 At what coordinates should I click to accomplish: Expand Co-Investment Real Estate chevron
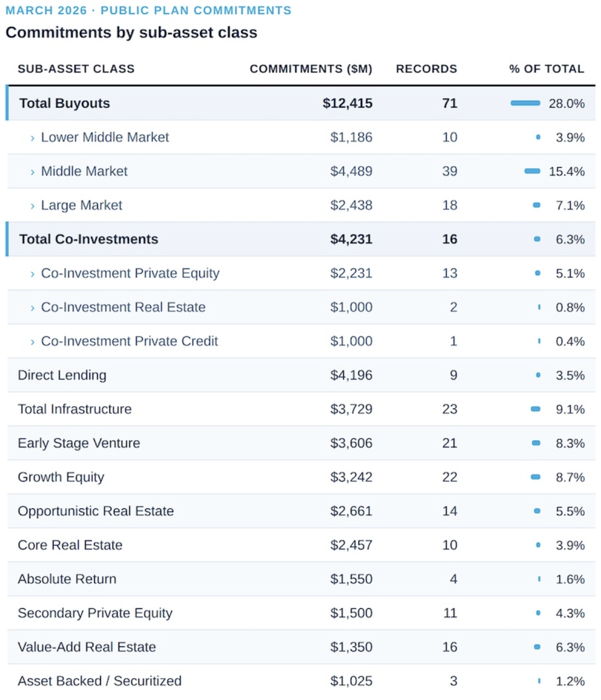point(33,308)
